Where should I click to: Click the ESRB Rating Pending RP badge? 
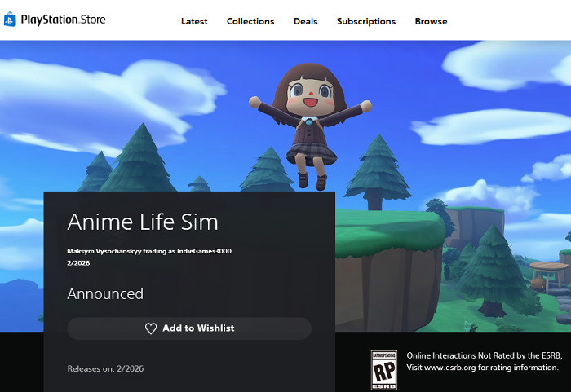tap(384, 370)
